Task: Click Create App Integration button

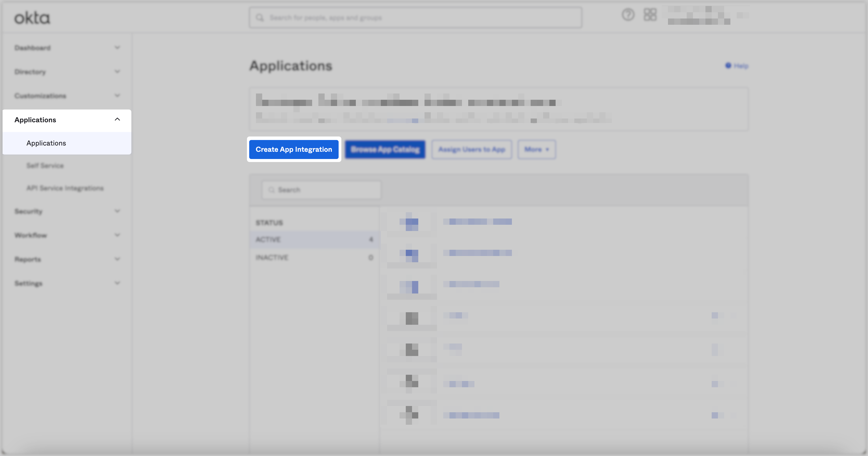Action: tap(293, 149)
